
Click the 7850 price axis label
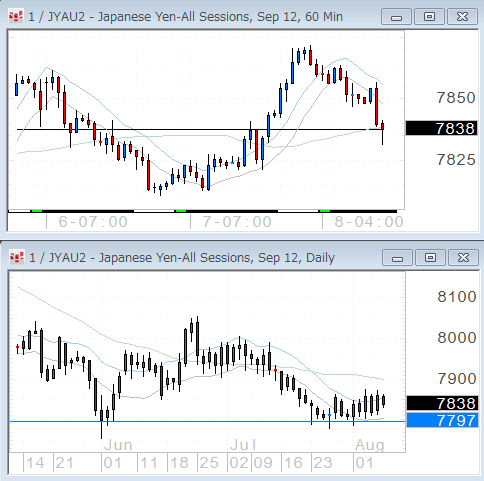[x=456, y=98]
